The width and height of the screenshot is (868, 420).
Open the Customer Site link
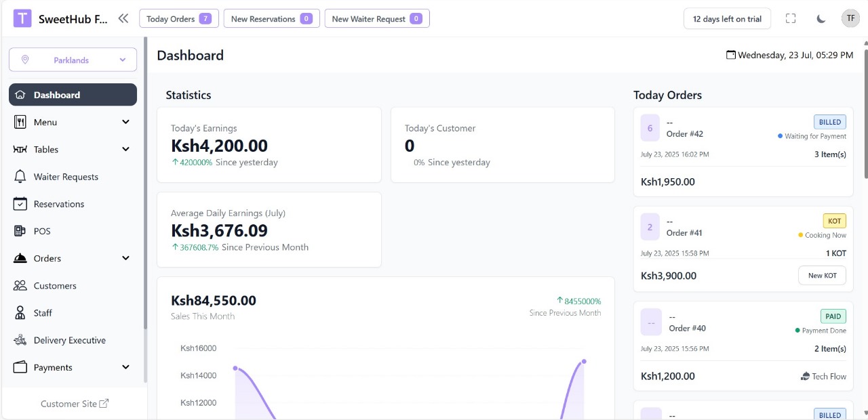(x=75, y=404)
